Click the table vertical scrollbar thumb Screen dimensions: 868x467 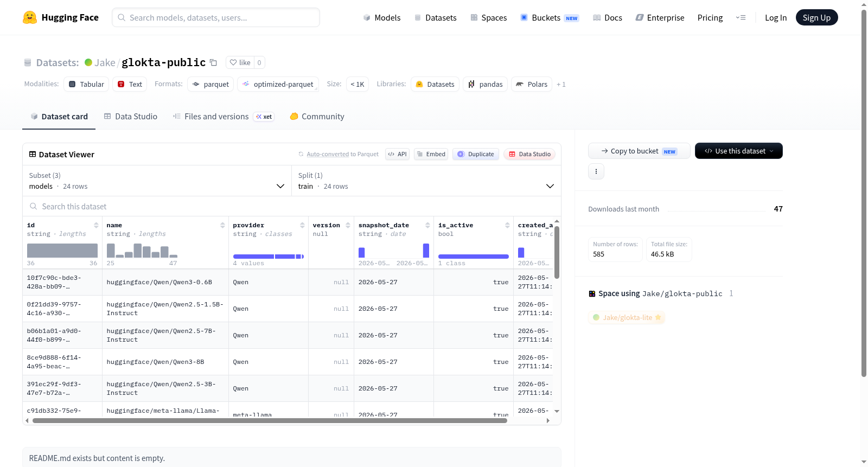tap(557, 252)
